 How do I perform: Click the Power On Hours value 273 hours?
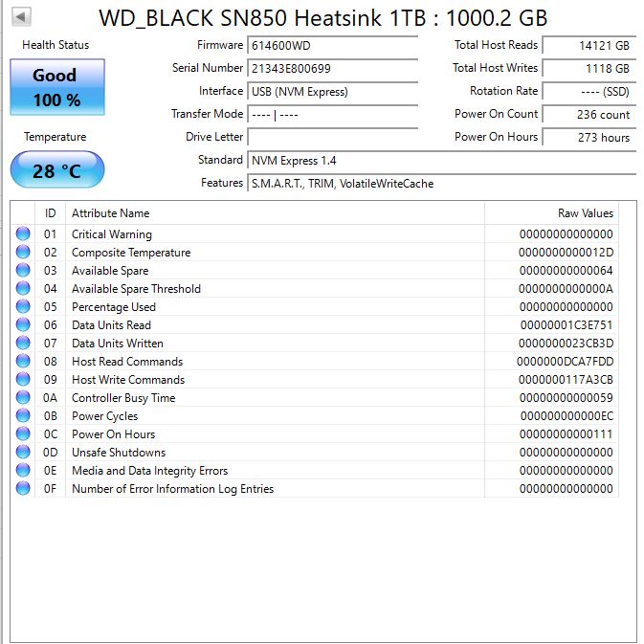589,137
